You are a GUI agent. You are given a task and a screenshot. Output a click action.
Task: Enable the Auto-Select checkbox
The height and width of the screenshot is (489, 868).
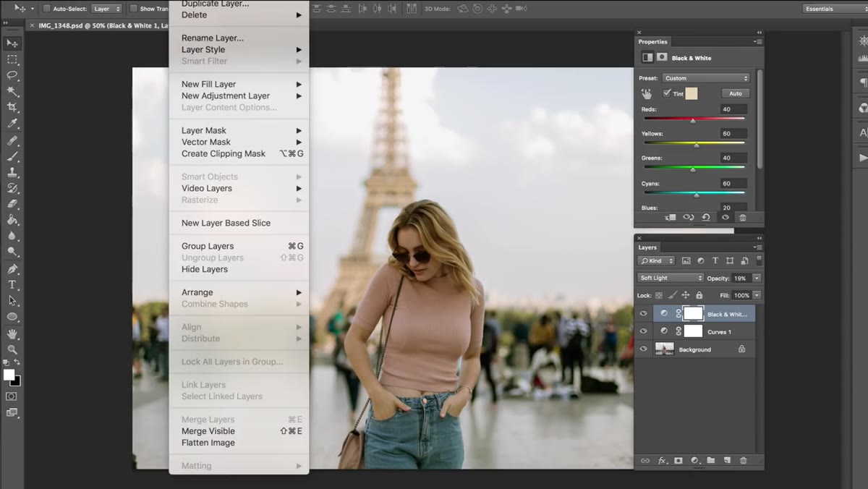coord(47,9)
